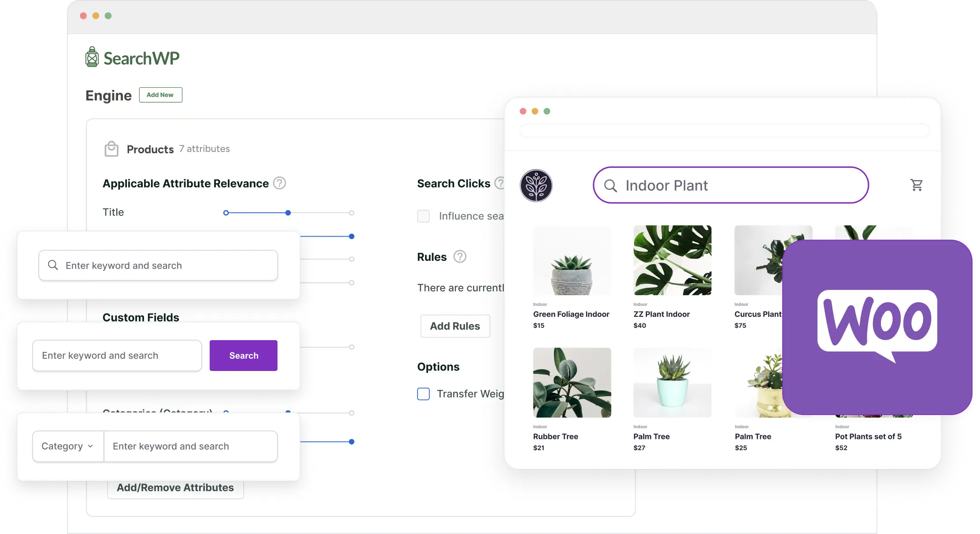Click the Title attribute label
980x534 pixels.
(x=113, y=212)
